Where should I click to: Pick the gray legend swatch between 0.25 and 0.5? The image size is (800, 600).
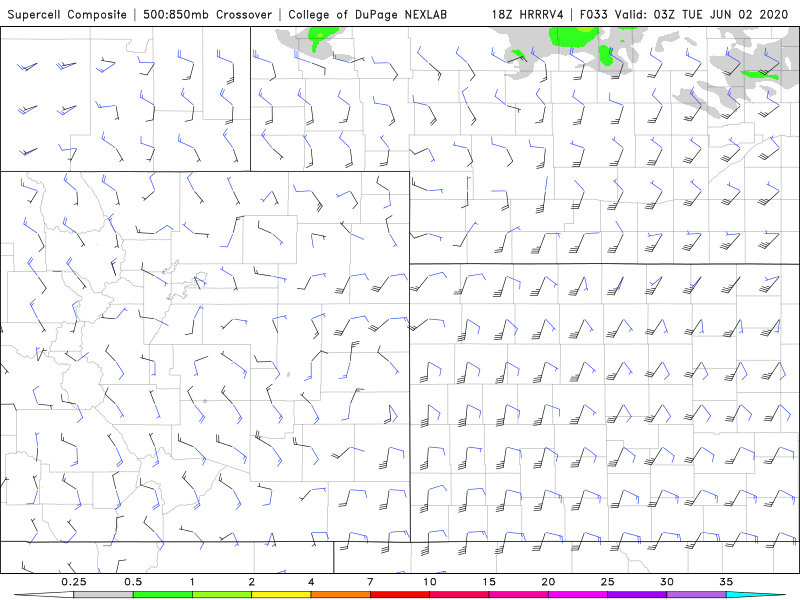103,595
